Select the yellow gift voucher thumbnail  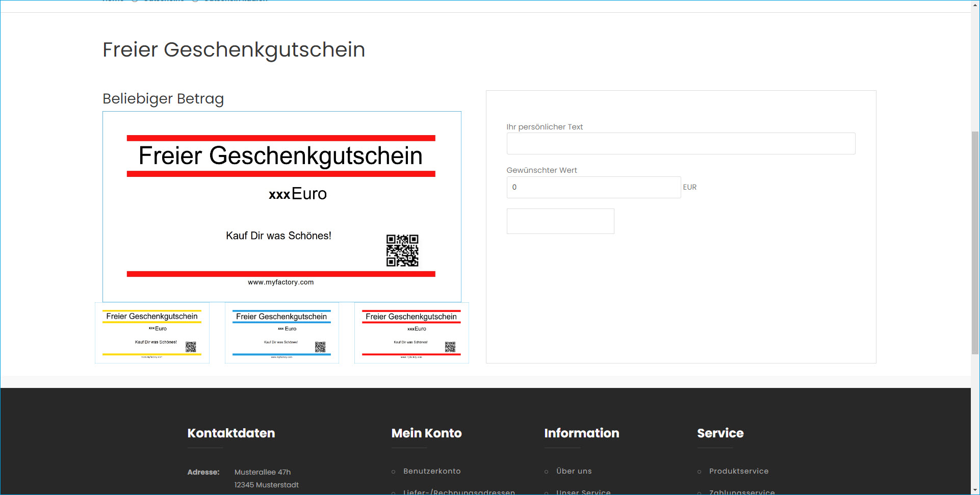click(152, 333)
